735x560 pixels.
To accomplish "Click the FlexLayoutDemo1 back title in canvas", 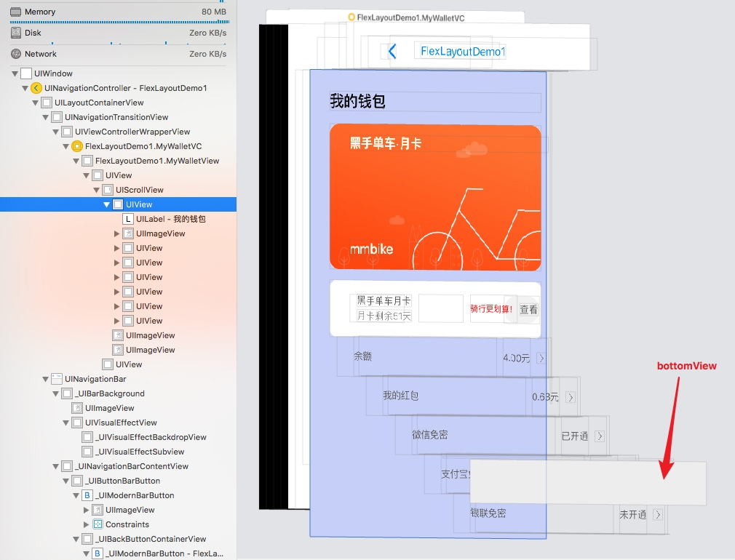I will (x=463, y=51).
